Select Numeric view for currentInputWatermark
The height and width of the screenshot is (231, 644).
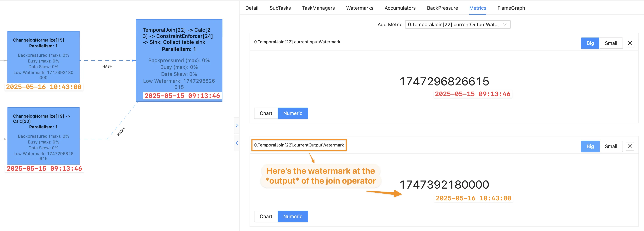292,113
